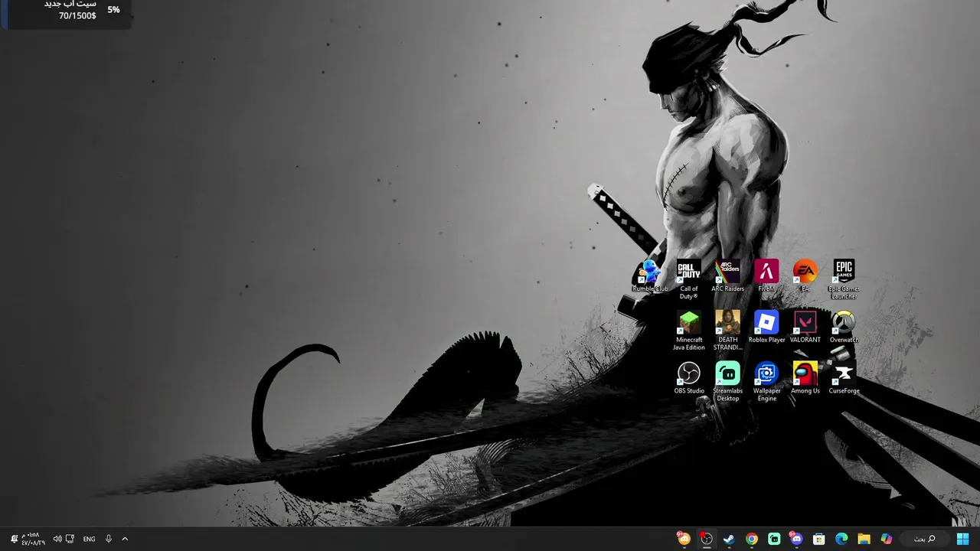Screen dimensions: 980x551
Task: Open the EA app shortcut
Action: (805, 275)
